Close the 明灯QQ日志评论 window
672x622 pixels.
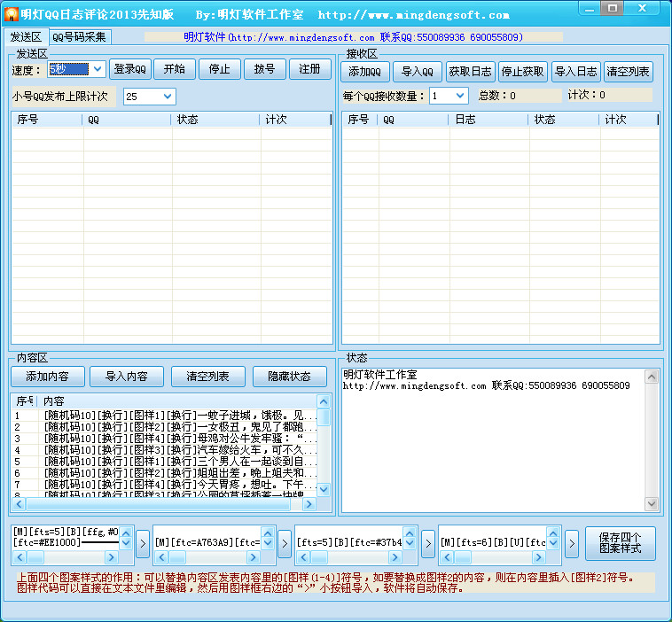tap(642, 9)
